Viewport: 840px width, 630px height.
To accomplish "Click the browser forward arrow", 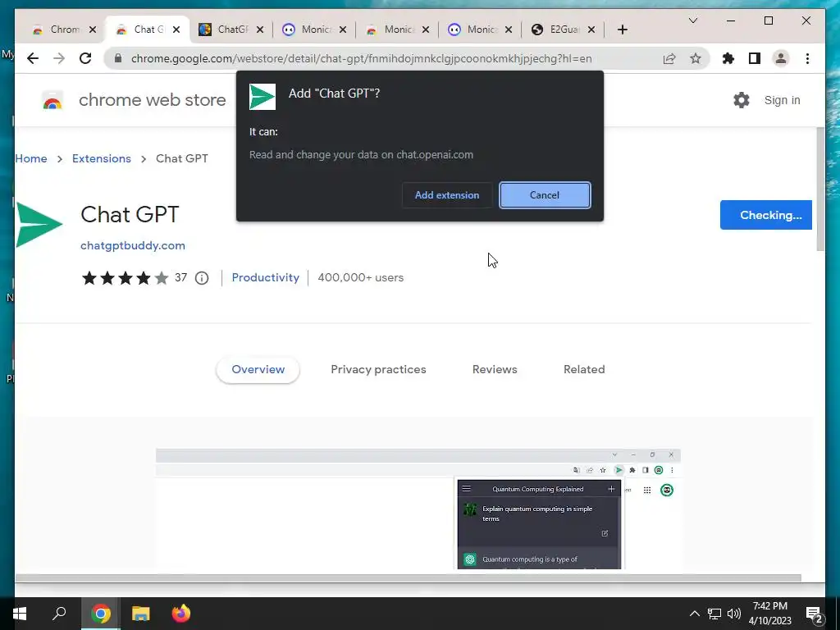I will [59, 58].
